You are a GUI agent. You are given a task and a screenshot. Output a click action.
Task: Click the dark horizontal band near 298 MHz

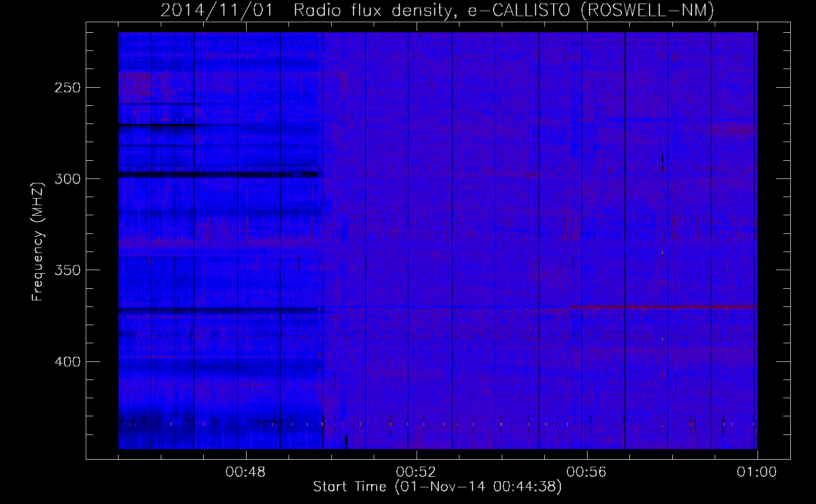tap(218, 174)
